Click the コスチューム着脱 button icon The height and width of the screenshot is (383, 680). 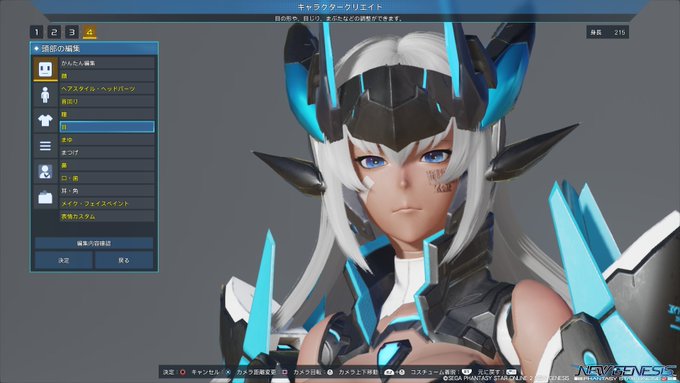[x=466, y=372]
